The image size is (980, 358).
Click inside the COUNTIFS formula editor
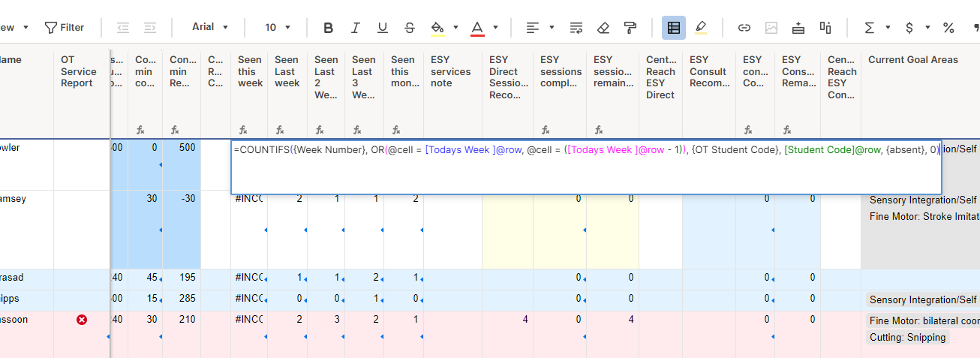[x=586, y=167]
